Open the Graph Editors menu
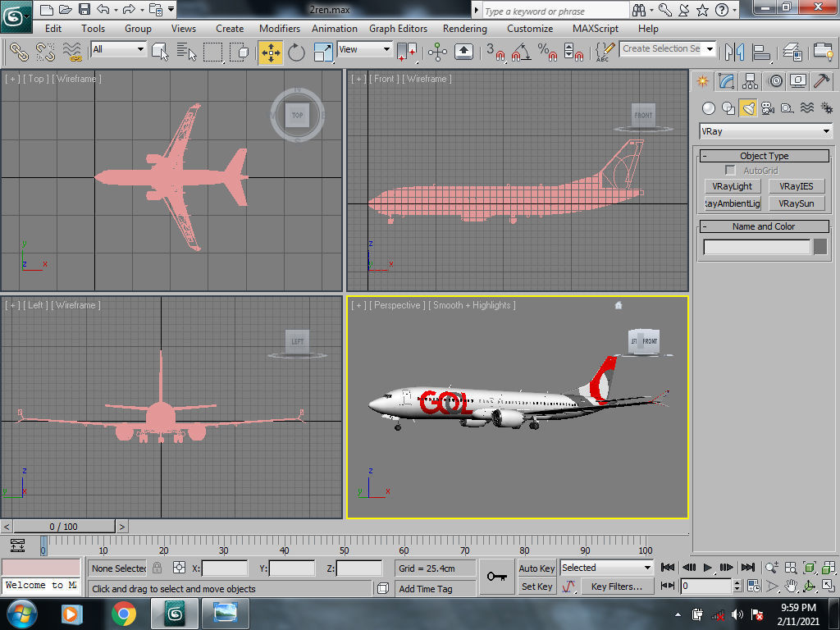Viewport: 840px width, 630px height. click(x=398, y=29)
